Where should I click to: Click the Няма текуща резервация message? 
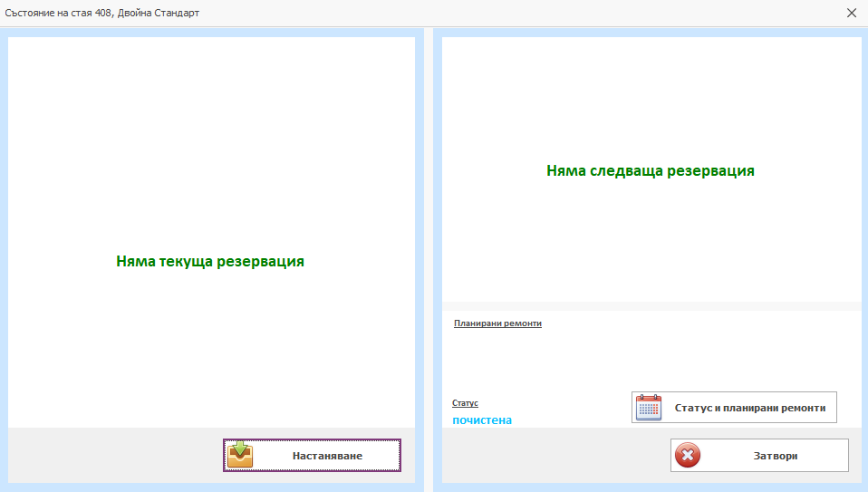point(210,261)
